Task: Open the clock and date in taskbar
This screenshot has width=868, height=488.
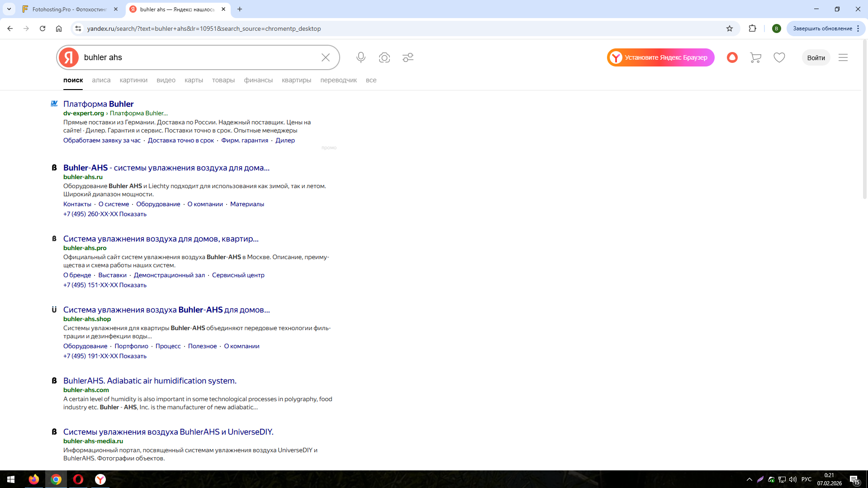Action: coord(830,479)
